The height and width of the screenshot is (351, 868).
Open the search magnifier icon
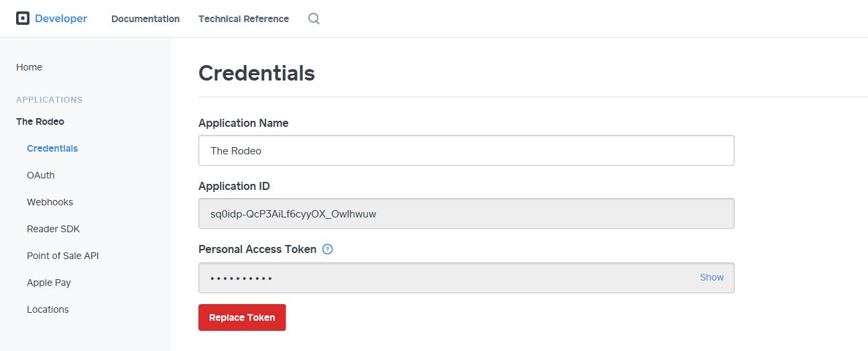point(314,19)
